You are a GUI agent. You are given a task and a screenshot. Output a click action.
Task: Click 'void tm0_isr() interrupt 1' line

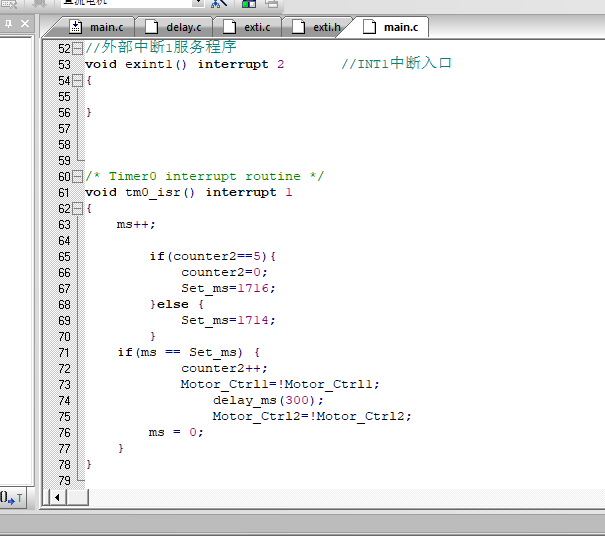point(189,192)
